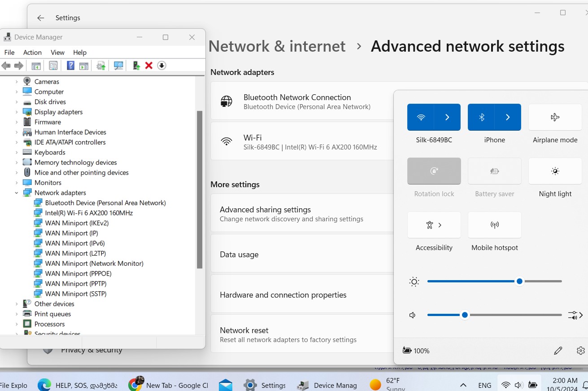Screen dimensions: 588x391
Task: Switch to the Chrome New Tab taskbar item
Action: pos(168,385)
